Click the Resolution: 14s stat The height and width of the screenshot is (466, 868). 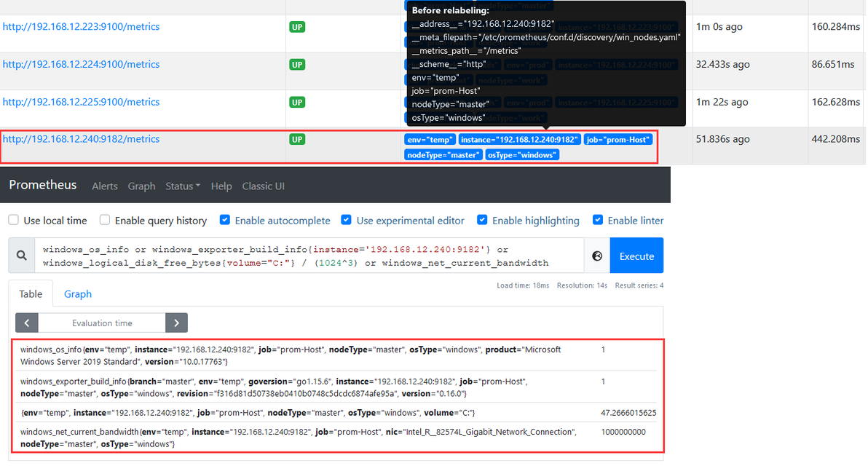click(x=582, y=285)
